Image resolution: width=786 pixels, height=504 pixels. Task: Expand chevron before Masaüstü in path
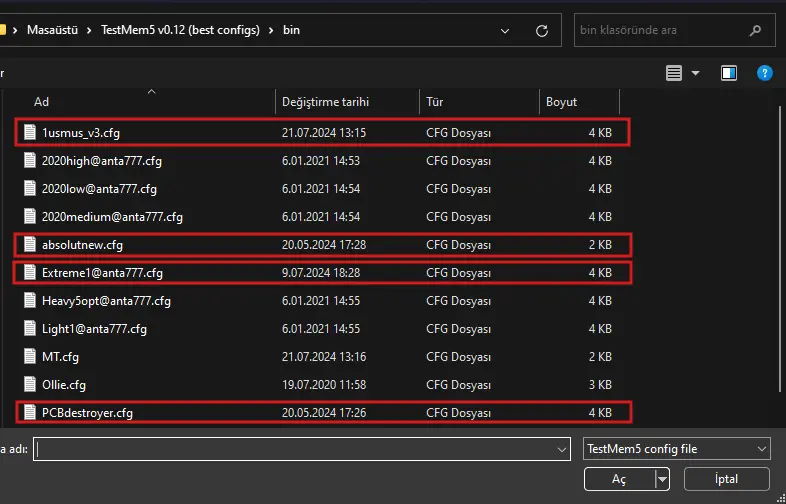(x=15, y=30)
